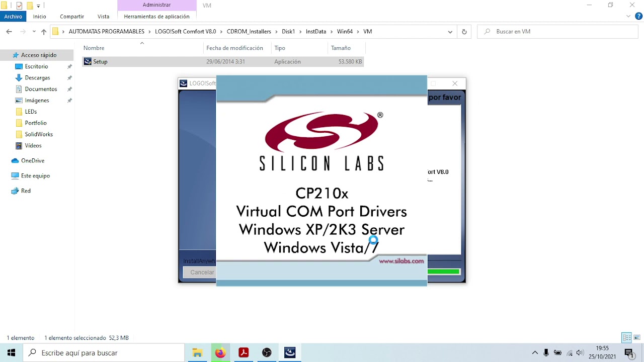The width and height of the screenshot is (644, 362).
Task: Open Escritorio in the sidebar
Action: (37, 66)
